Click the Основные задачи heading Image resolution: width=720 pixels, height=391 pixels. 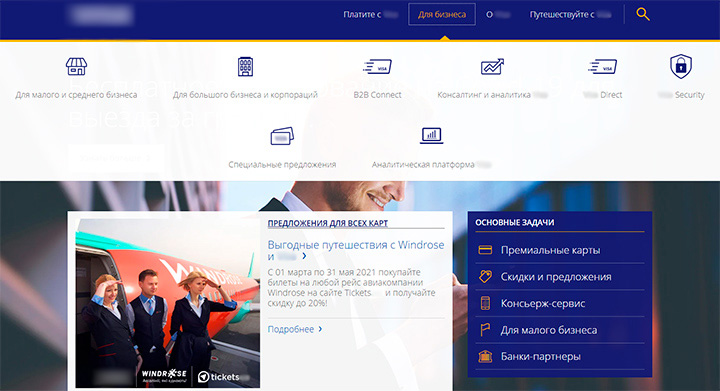514,222
